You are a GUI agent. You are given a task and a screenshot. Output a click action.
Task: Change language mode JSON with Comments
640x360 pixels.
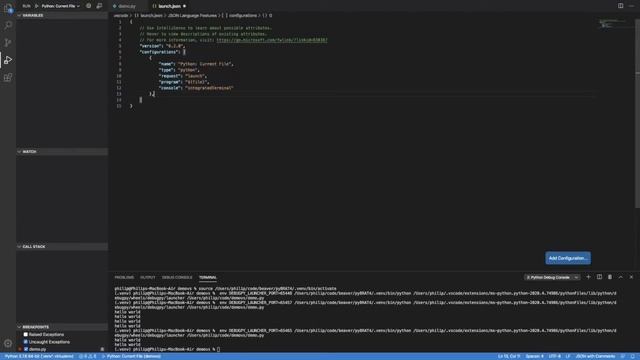click(595, 356)
